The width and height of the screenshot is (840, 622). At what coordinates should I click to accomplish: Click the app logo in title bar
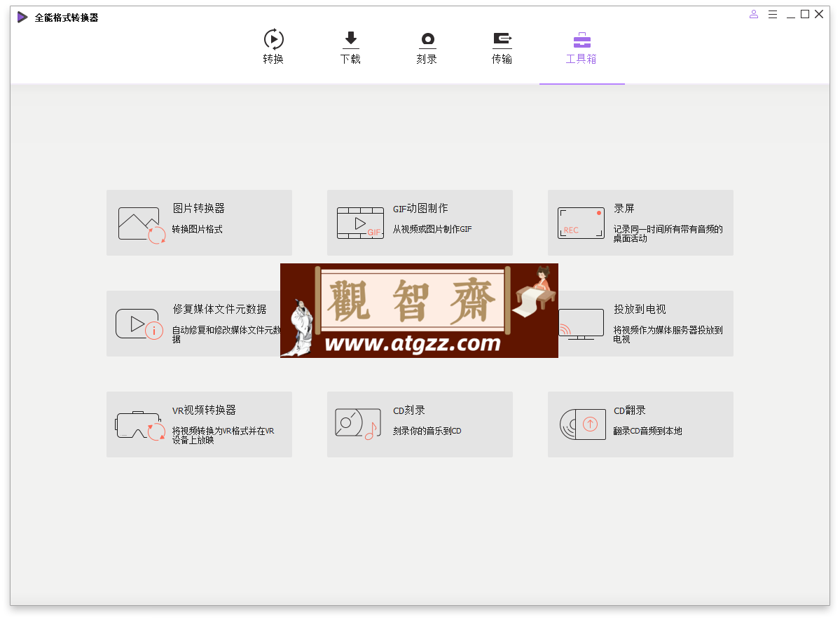(x=22, y=17)
